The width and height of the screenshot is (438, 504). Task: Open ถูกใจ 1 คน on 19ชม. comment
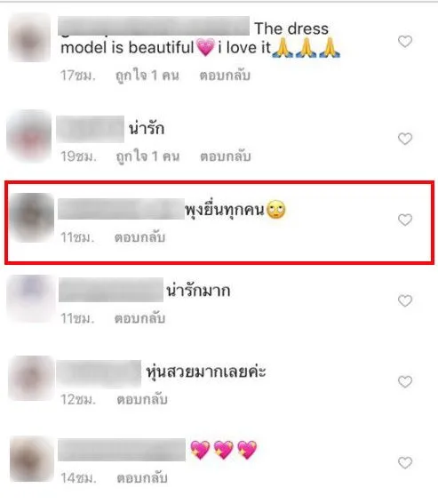pos(147,156)
